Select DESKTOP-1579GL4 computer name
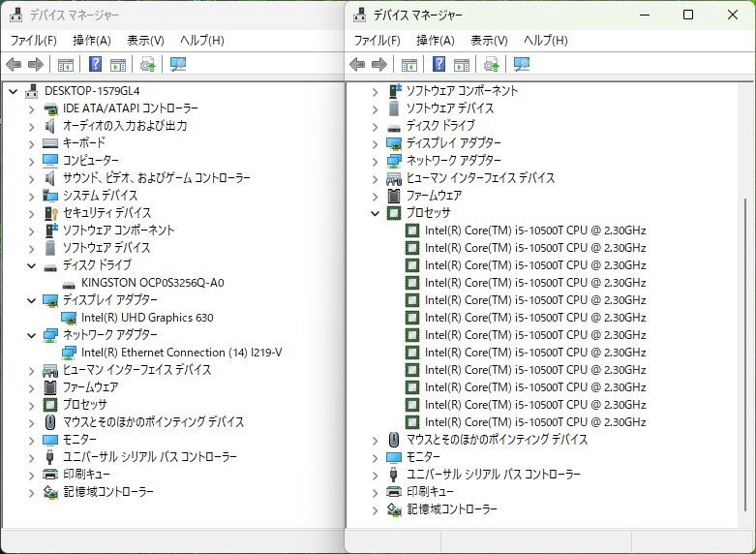The height and width of the screenshot is (554, 756). [92, 91]
